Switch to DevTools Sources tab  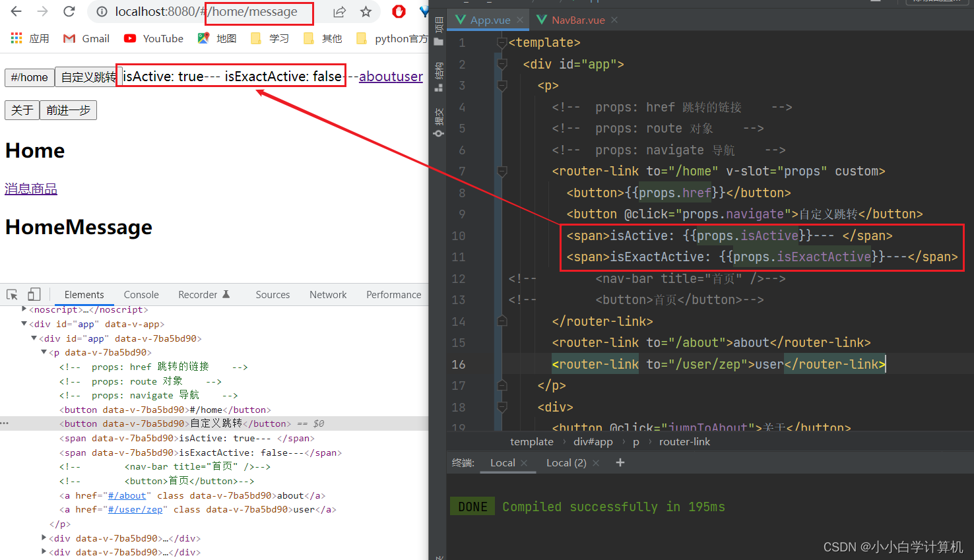(273, 295)
